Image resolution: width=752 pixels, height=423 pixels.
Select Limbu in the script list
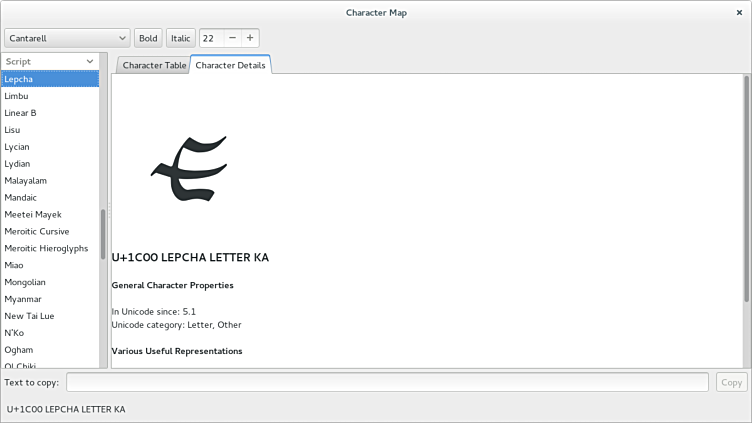pos(17,96)
